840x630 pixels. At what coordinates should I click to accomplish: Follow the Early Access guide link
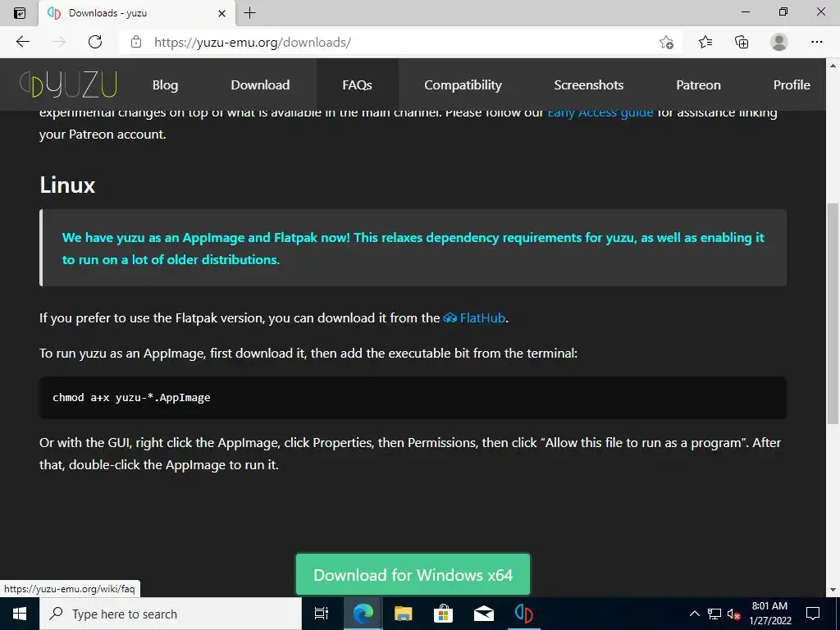tap(600, 113)
